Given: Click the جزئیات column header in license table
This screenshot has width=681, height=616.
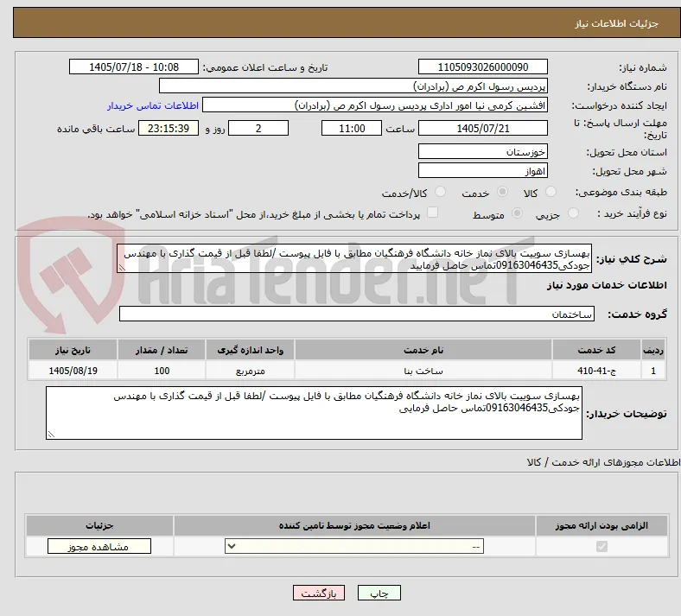Looking at the screenshot, I should (99, 525).
